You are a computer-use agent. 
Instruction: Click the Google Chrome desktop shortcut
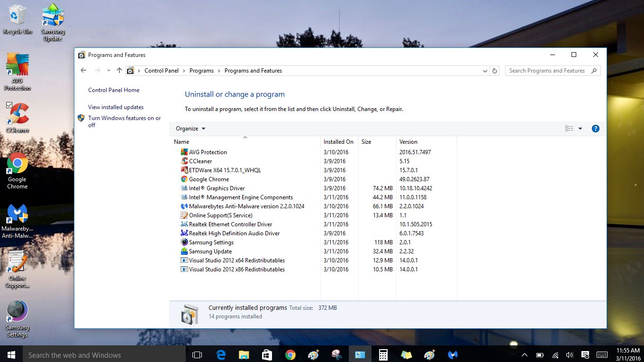pyautogui.click(x=18, y=171)
